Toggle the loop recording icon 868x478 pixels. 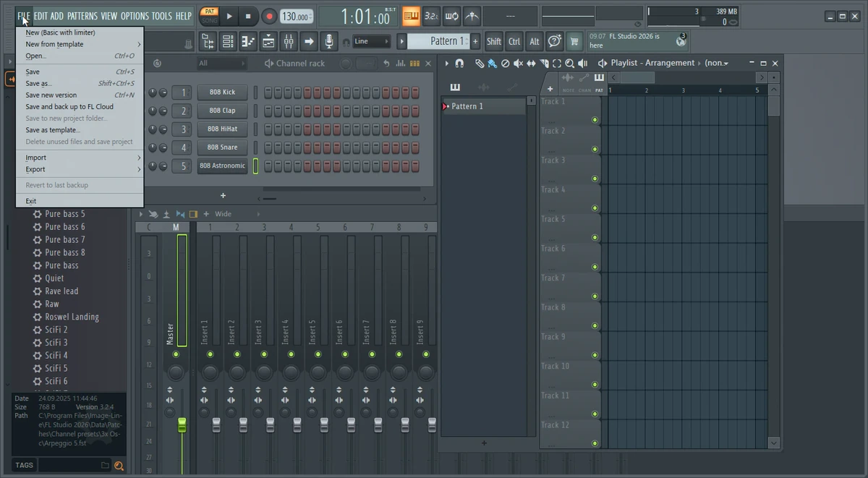[451, 16]
